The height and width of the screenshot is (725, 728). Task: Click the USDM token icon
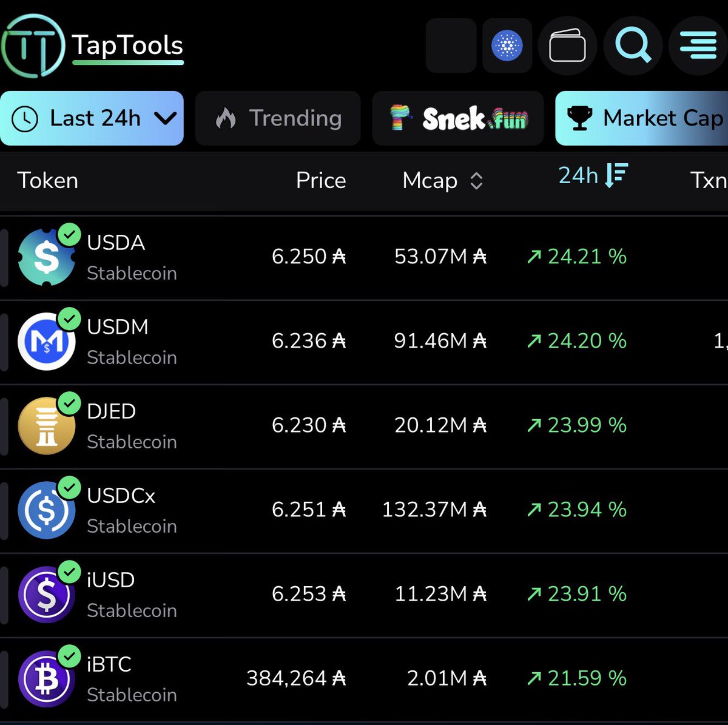click(x=47, y=342)
